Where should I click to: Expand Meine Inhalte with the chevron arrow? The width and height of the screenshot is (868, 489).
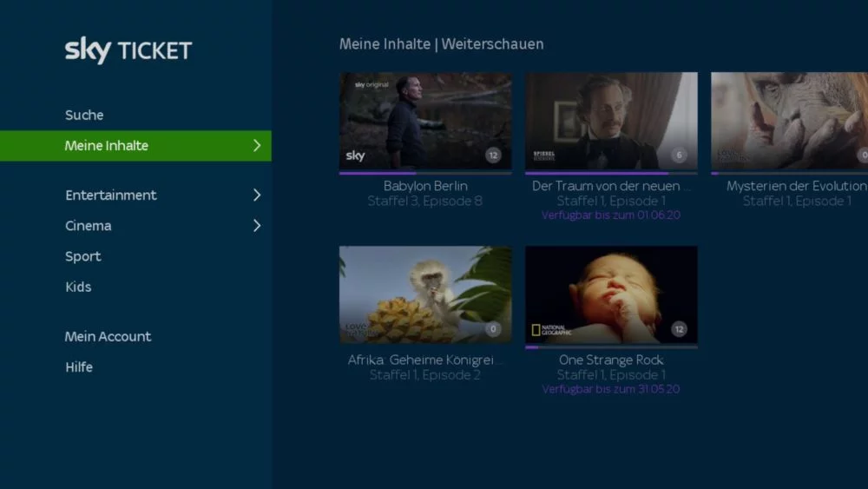click(256, 146)
